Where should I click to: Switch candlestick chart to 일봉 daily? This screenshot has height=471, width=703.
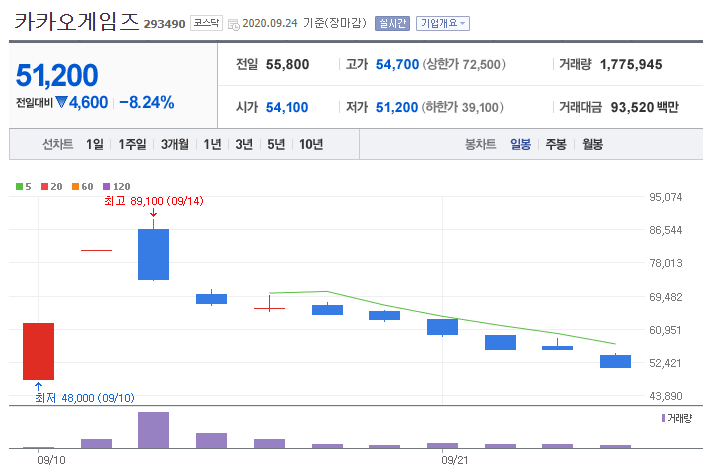(x=520, y=144)
